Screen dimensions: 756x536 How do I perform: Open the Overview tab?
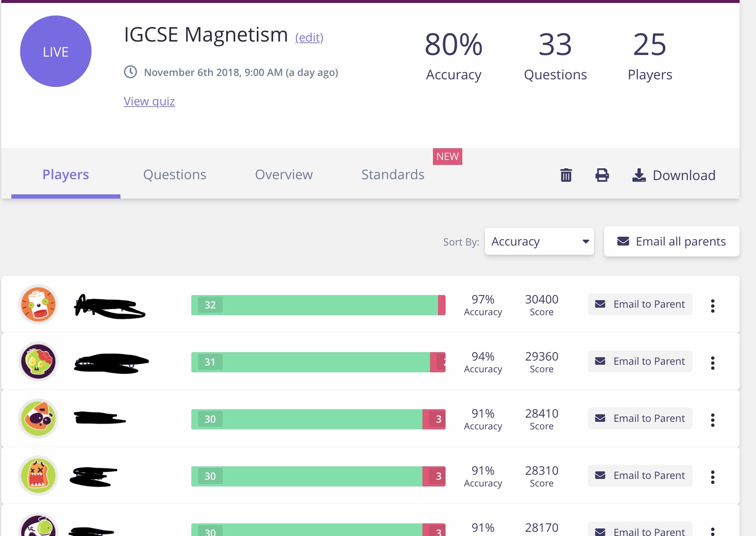[x=284, y=175]
